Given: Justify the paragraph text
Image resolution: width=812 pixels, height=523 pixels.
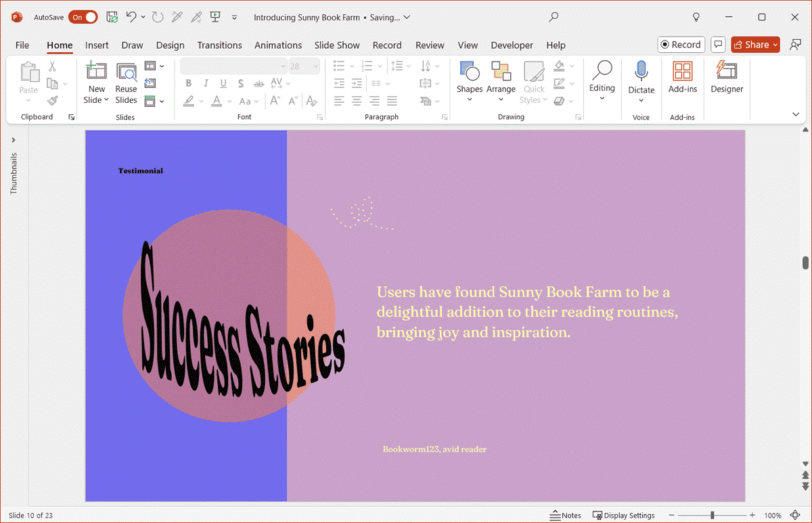Looking at the screenshot, I should pos(392,101).
